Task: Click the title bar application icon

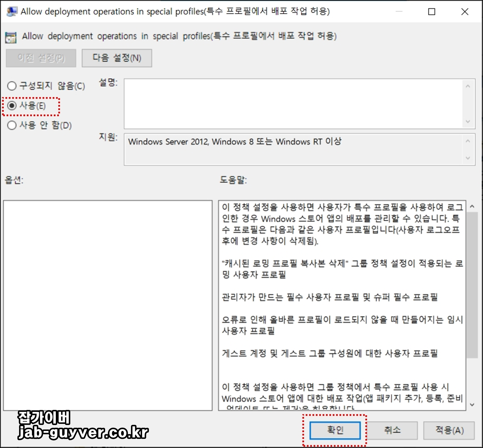Action: [x=12, y=12]
